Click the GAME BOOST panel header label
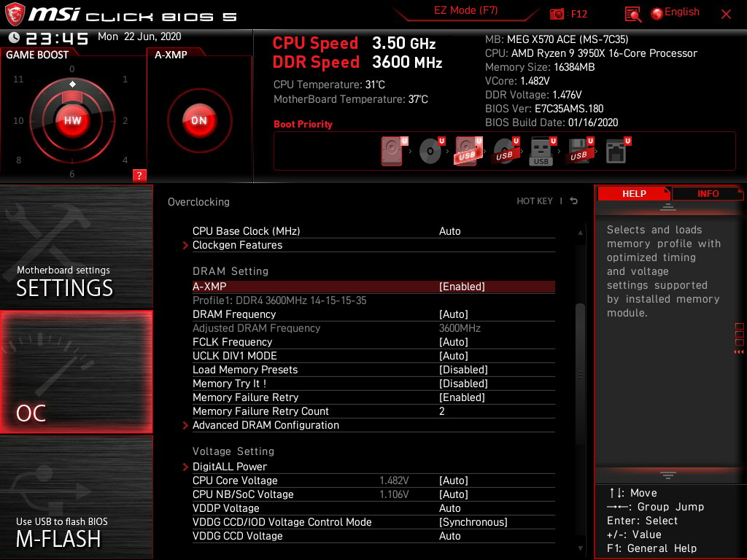Screen dimensions: 747x560 coord(37,55)
